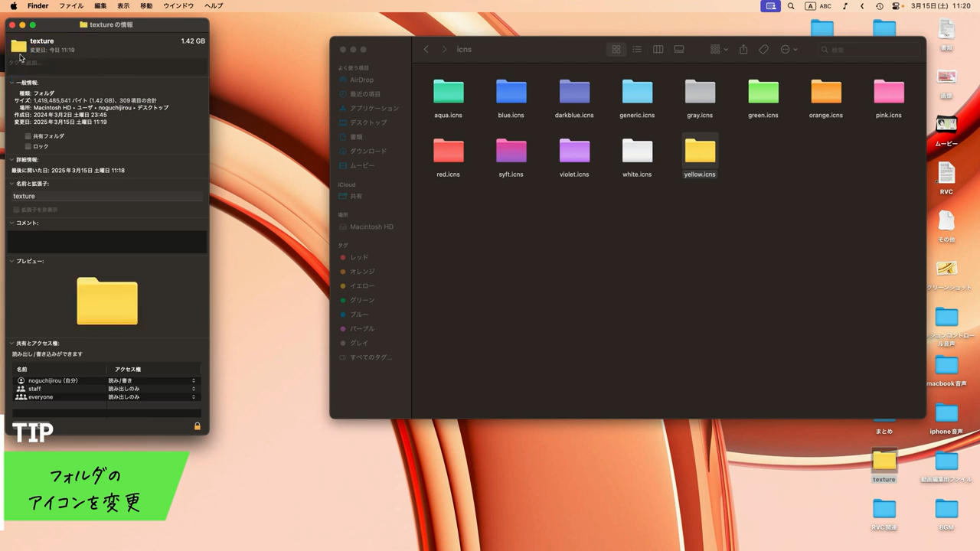Open the ファイル menu
This screenshot has width=980, height=551.
coord(71,6)
